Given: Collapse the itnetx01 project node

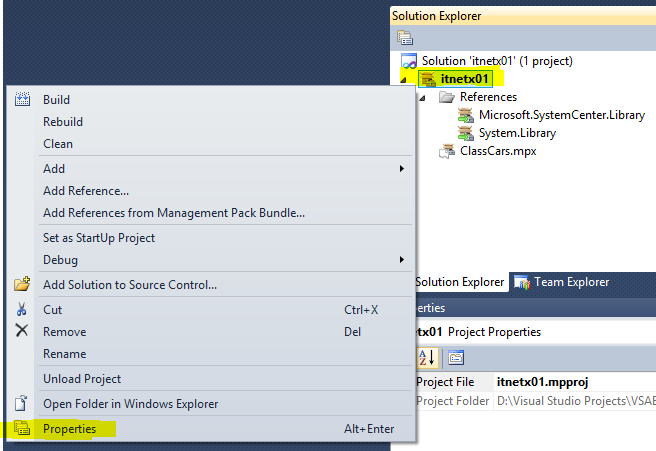Looking at the screenshot, I should pos(405,79).
